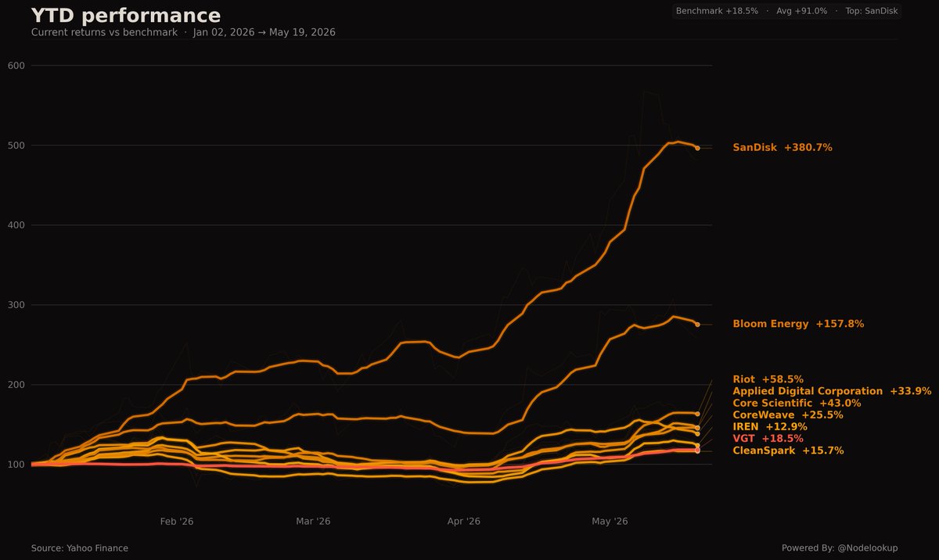Select the Riot +58.5% label
This screenshot has width=939, height=560.
pos(768,379)
